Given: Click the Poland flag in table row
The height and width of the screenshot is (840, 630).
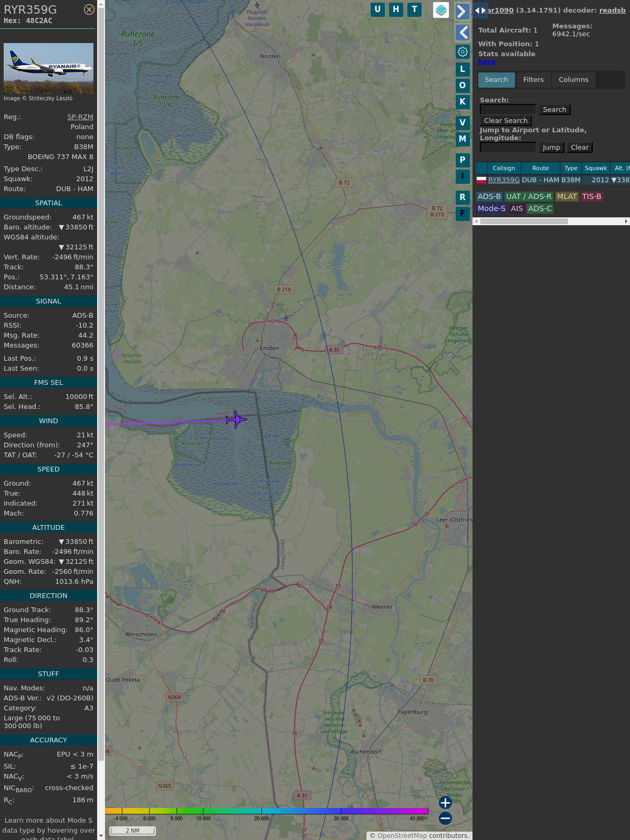Looking at the screenshot, I should click(x=481, y=180).
